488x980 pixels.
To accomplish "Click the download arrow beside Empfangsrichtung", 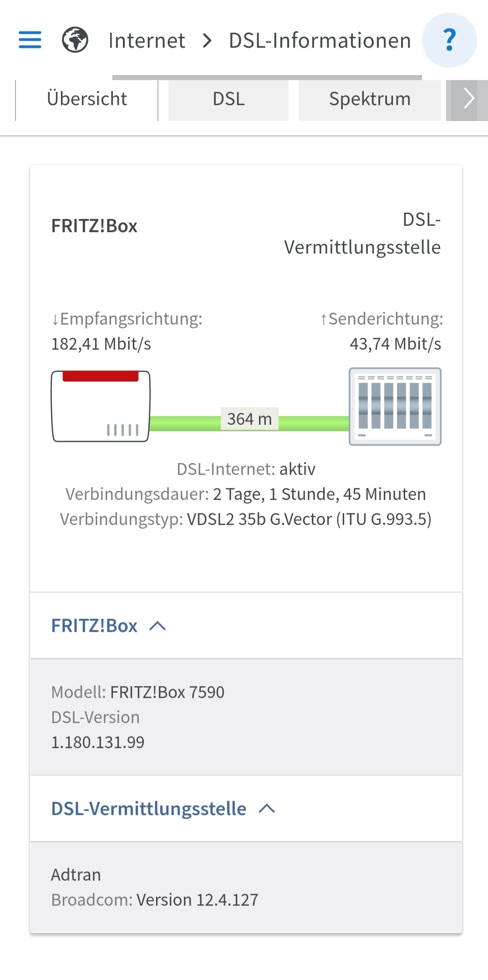I will (x=55, y=320).
